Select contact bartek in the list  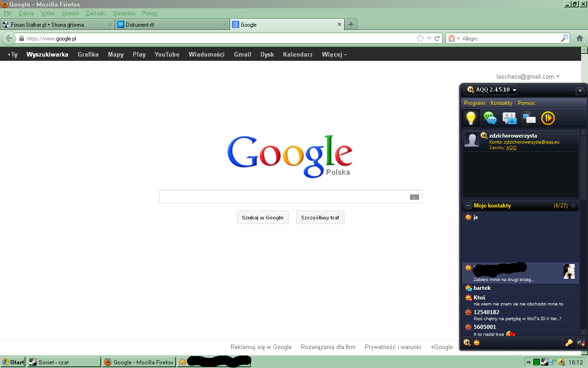(x=520, y=288)
